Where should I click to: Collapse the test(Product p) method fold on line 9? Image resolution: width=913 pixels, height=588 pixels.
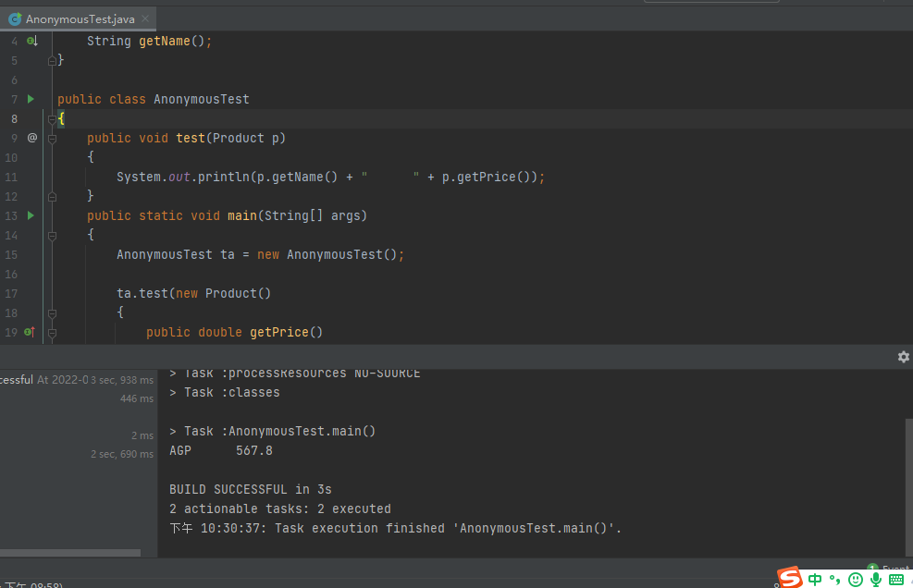click(53, 138)
